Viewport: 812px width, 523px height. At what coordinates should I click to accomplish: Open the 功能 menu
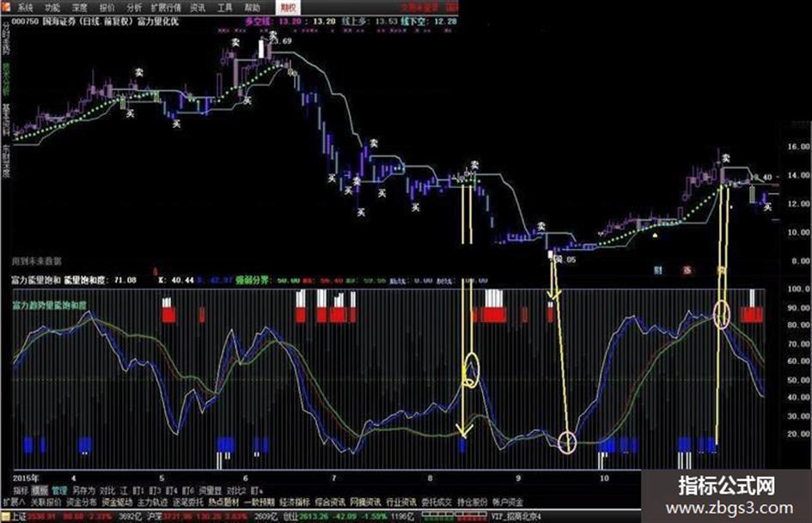[x=52, y=8]
